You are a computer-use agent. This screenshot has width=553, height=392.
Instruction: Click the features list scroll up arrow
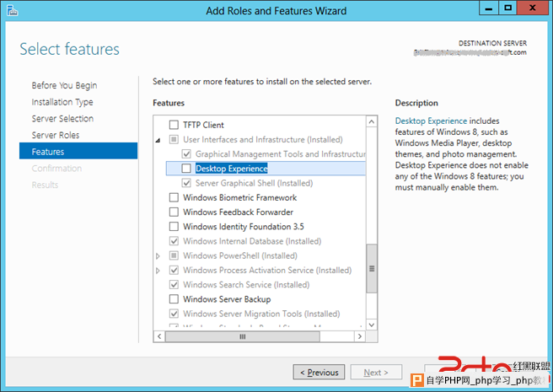pos(372,121)
